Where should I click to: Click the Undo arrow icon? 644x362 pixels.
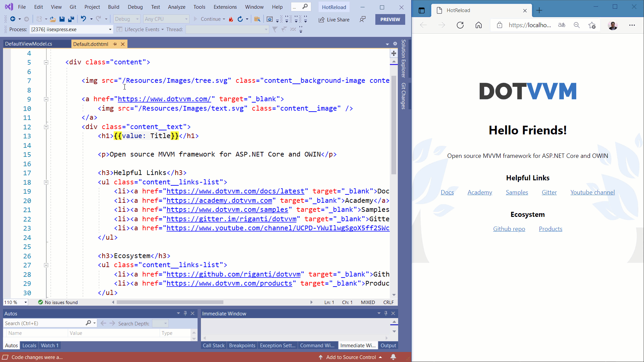[x=83, y=19]
